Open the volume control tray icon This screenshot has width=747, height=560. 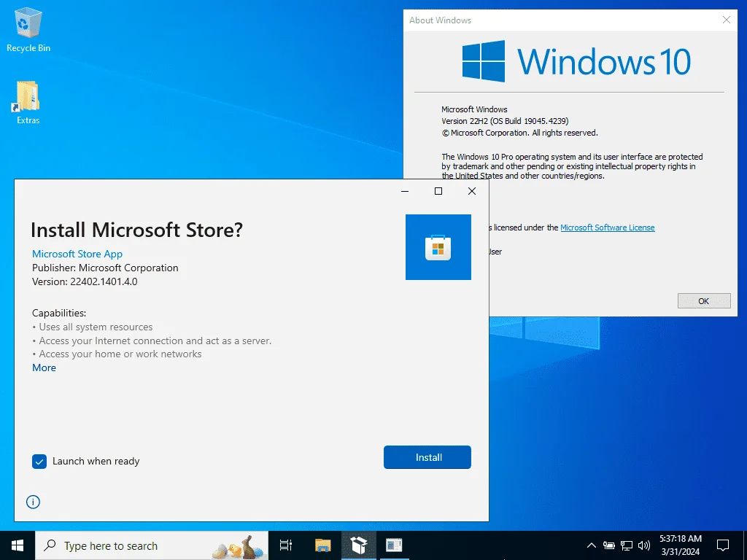[644, 545]
